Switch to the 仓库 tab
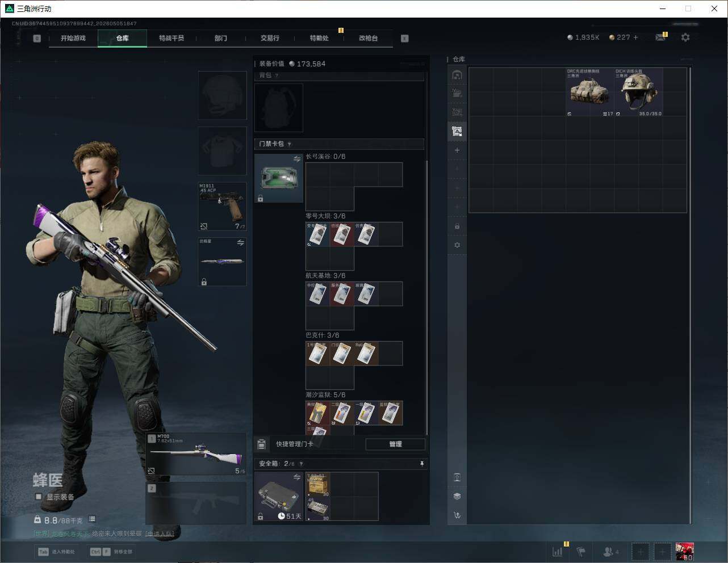Screen dimensions: 728x563 [x=123, y=38]
